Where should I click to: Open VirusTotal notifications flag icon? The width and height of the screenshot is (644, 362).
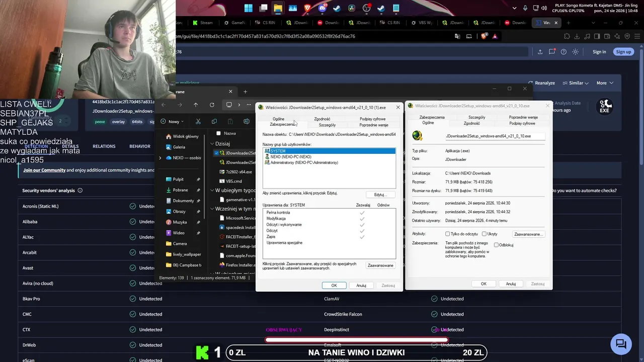click(x=552, y=52)
